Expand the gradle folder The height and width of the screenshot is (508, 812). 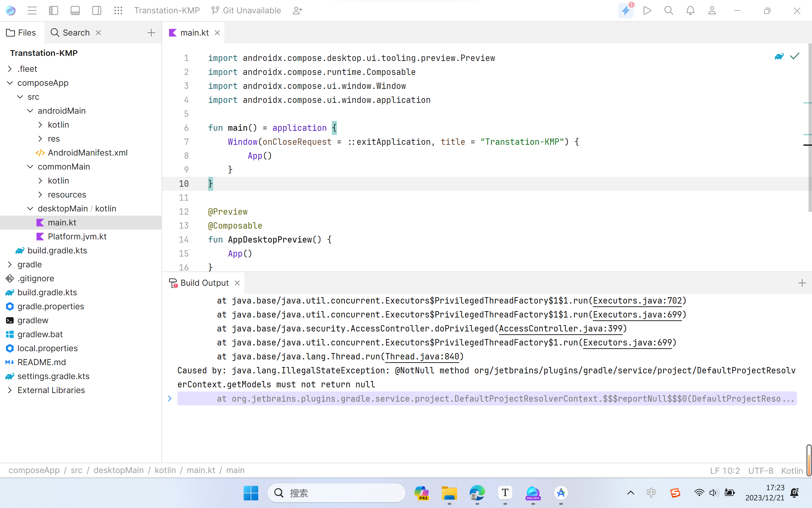10,264
